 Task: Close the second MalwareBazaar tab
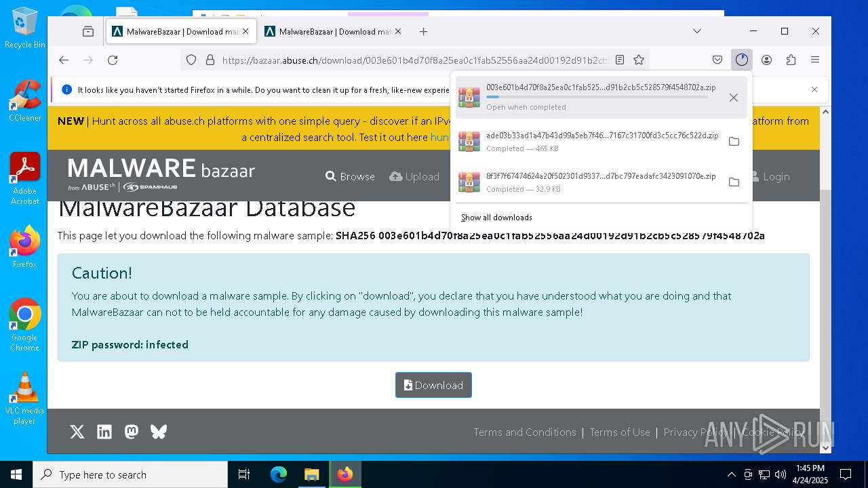pyautogui.click(x=398, y=31)
